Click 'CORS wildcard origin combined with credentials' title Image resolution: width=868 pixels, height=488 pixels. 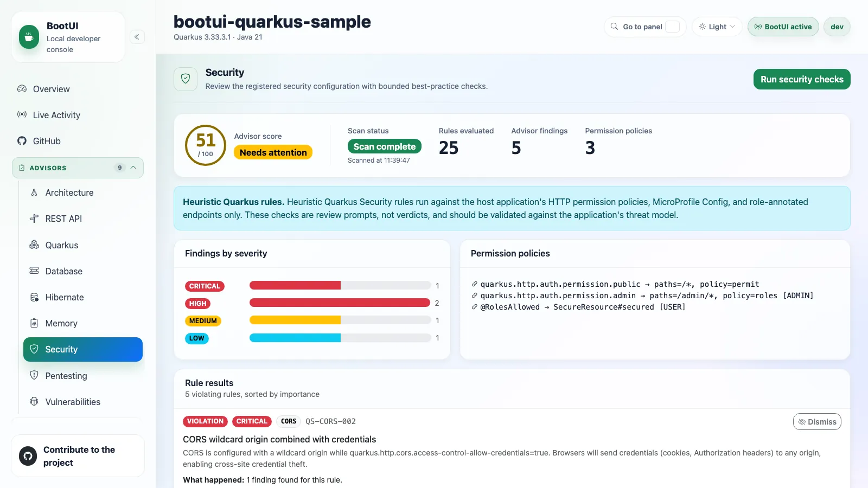(279, 439)
